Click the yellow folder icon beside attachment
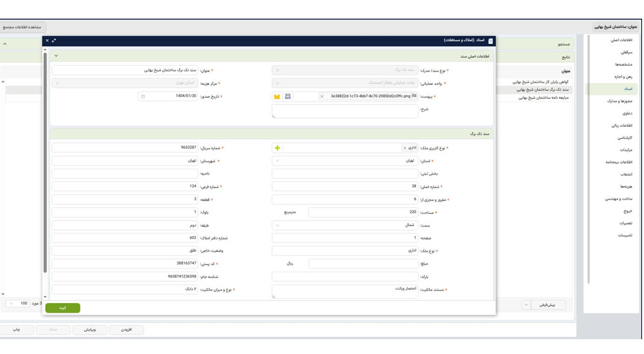Viewport: 644px width, 354px height. [x=277, y=97]
